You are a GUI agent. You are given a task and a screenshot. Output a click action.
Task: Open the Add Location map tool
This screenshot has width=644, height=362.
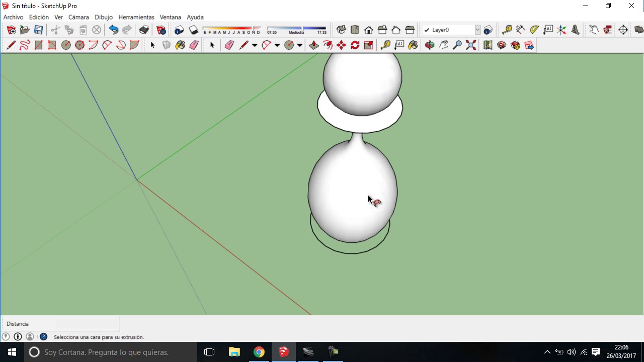coord(488,45)
